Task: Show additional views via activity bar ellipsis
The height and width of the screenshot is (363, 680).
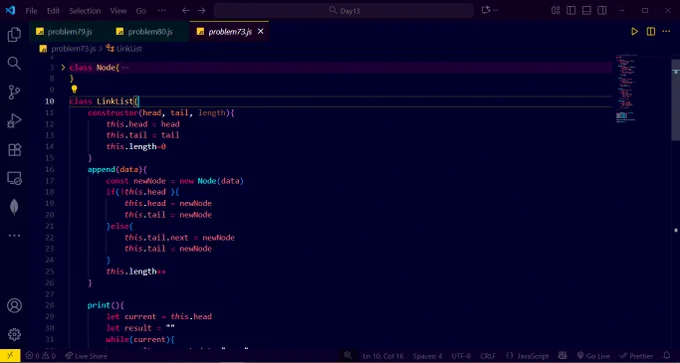Action: click(x=14, y=235)
